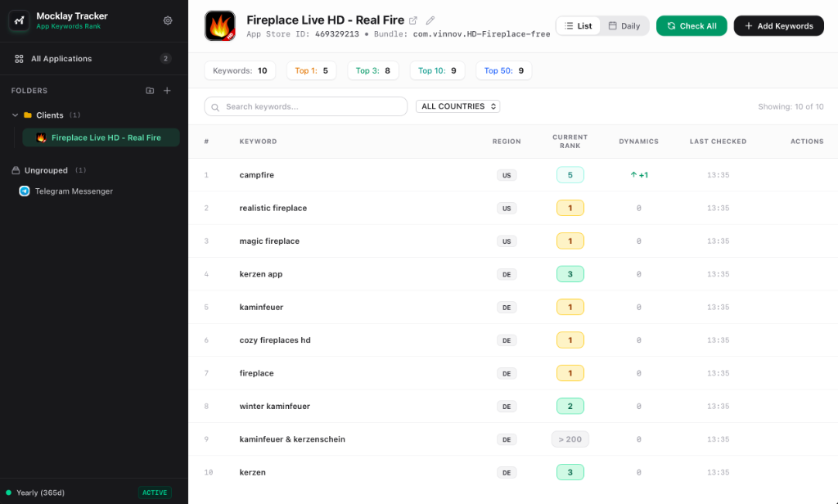Click the DE region tag for kerzen app
Viewport: 838px width, 504px height.
click(507, 274)
